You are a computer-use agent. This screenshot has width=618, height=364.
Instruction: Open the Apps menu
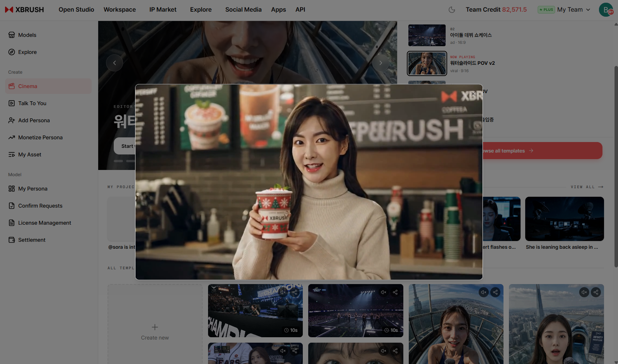click(x=278, y=10)
